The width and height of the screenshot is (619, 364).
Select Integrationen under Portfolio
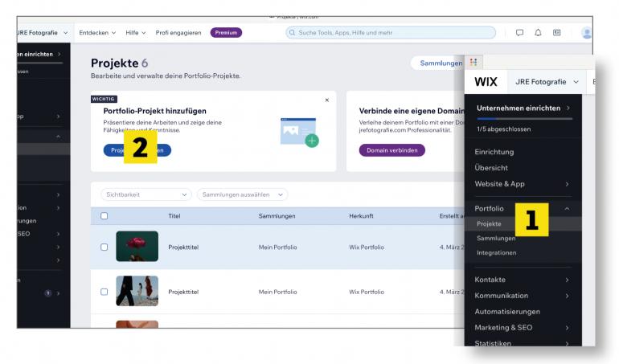pos(496,252)
